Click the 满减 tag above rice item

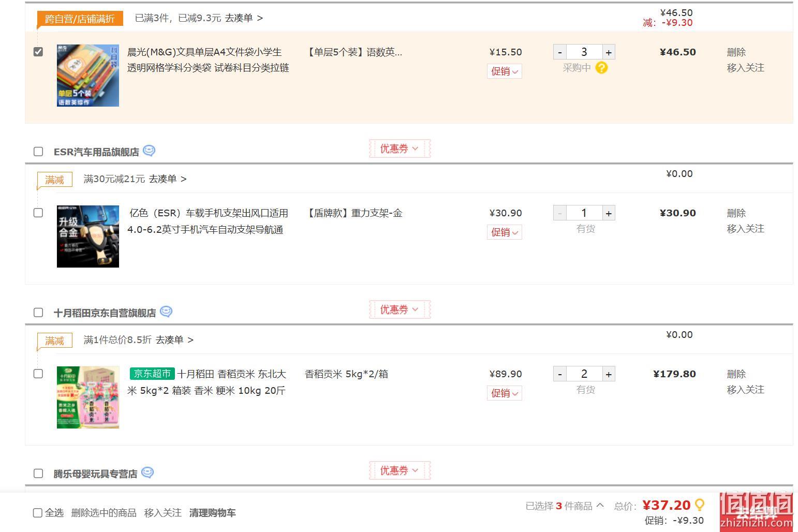[54, 341]
